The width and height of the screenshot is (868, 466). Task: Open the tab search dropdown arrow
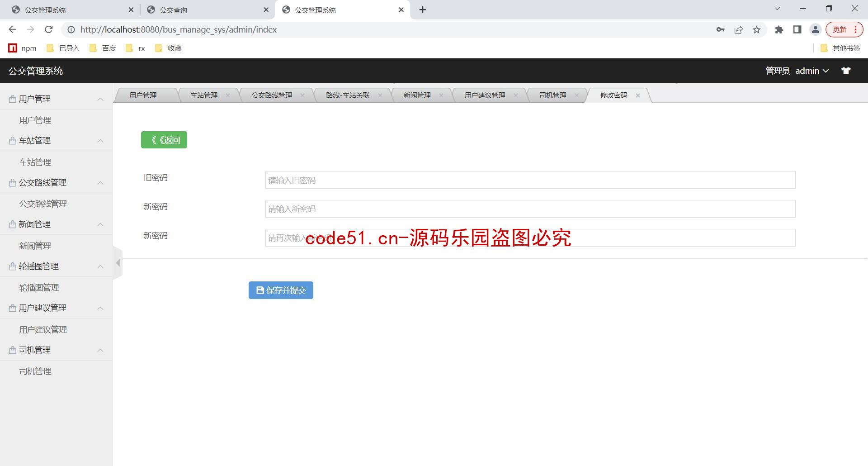point(777,9)
